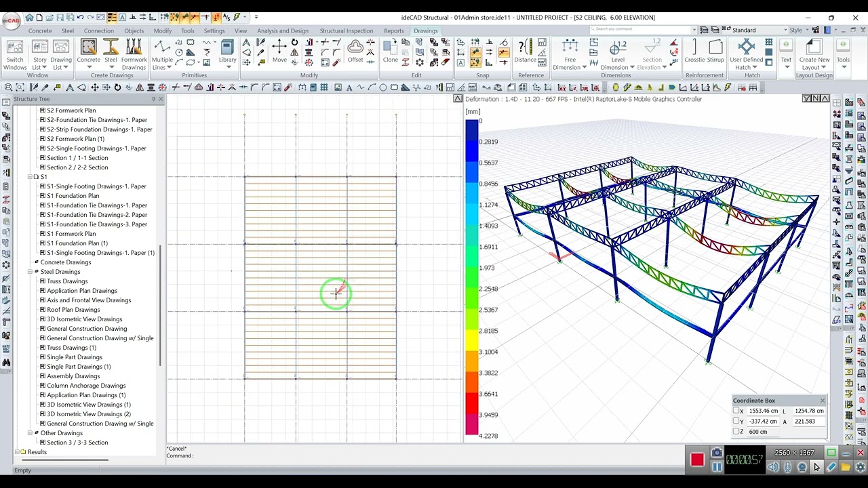This screenshot has width=868, height=488.
Task: Click the L length value field
Action: 808,411
